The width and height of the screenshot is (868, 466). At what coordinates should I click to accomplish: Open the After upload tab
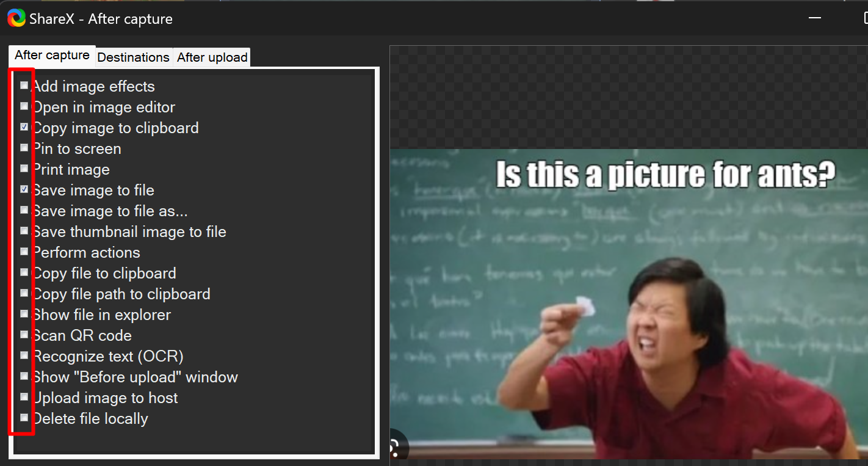[212, 57]
